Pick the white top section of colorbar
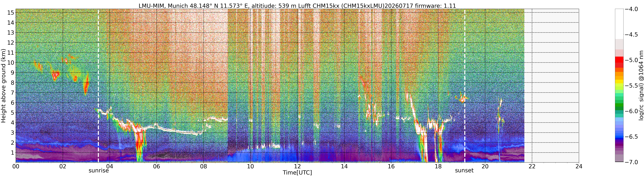The width and height of the screenshot is (644, 176). pyautogui.click(x=619, y=24)
